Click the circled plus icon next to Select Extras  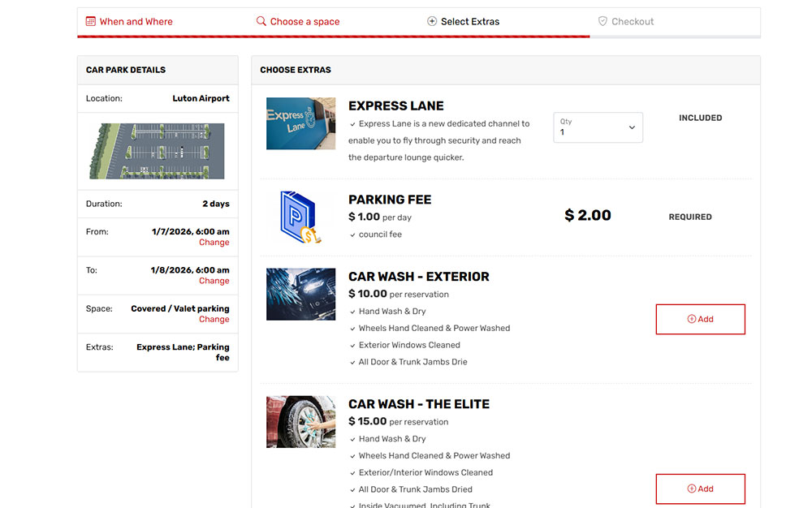[x=432, y=21]
